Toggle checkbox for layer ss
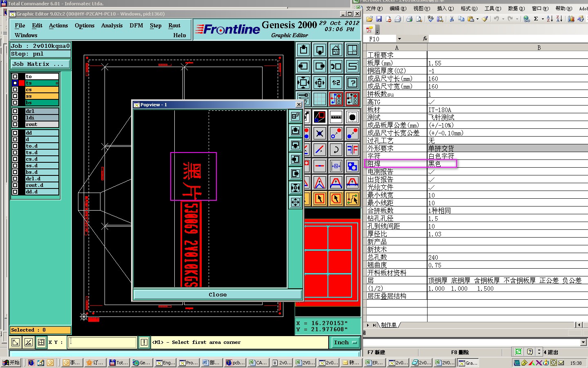The width and height of the screenshot is (588, 368). tap(15, 96)
